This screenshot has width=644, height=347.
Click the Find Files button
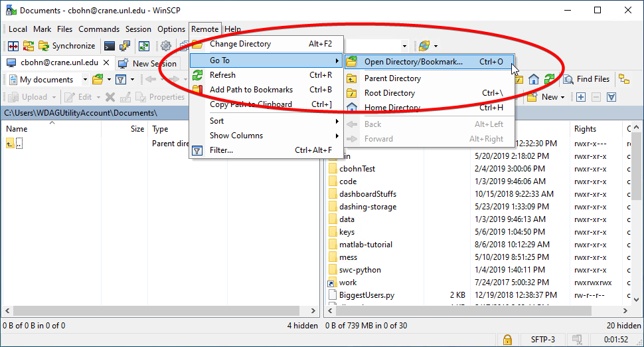[586, 79]
